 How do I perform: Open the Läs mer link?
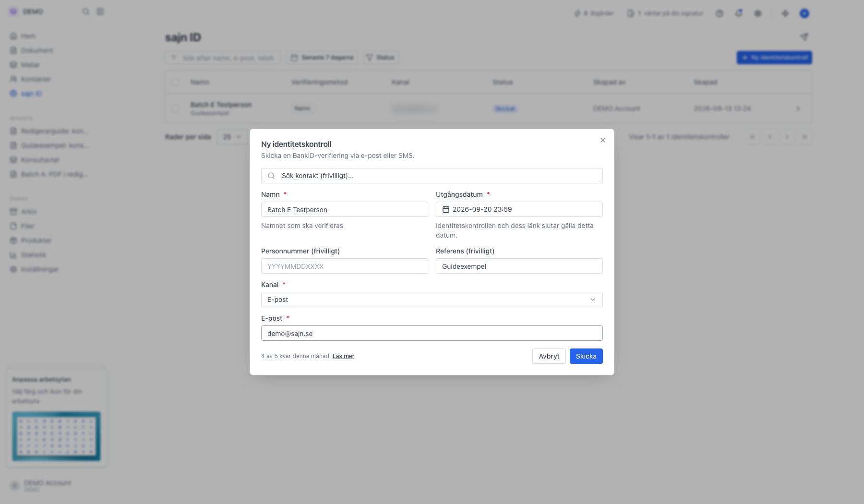344,356
